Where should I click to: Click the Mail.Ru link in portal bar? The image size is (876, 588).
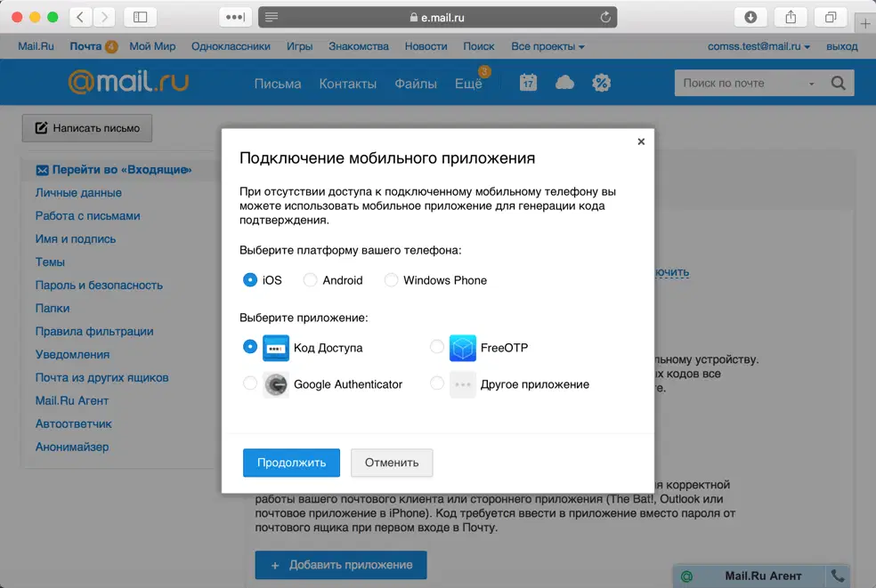36,46
